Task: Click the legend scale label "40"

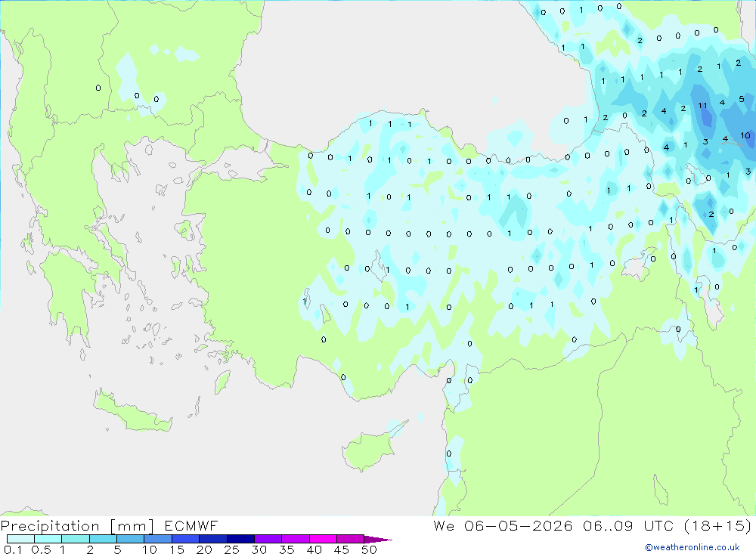Action: (314, 549)
